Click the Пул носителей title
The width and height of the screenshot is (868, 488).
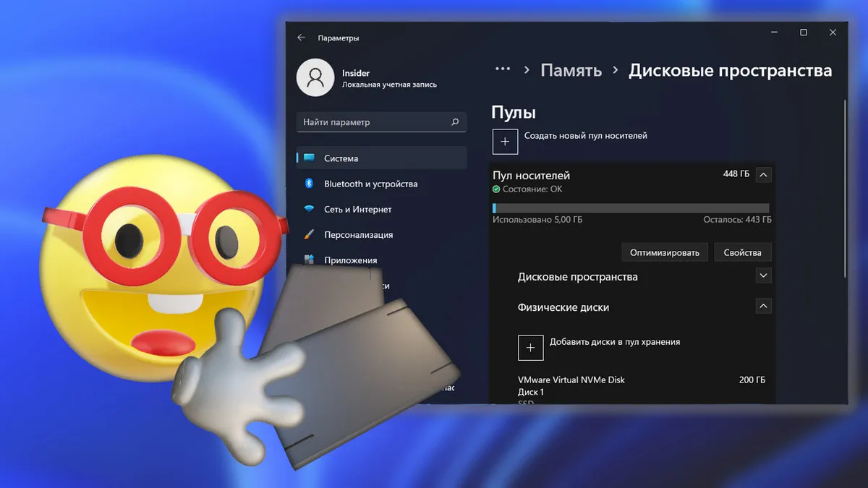tap(532, 176)
